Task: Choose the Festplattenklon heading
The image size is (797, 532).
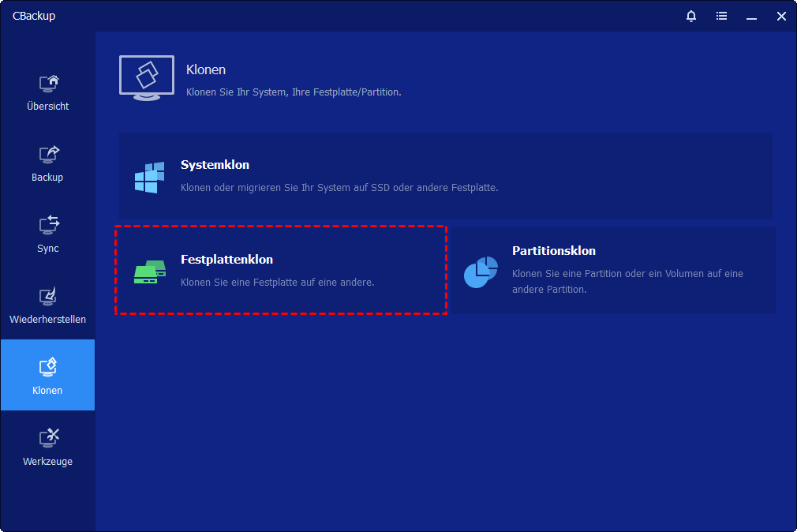Action: coord(226,259)
